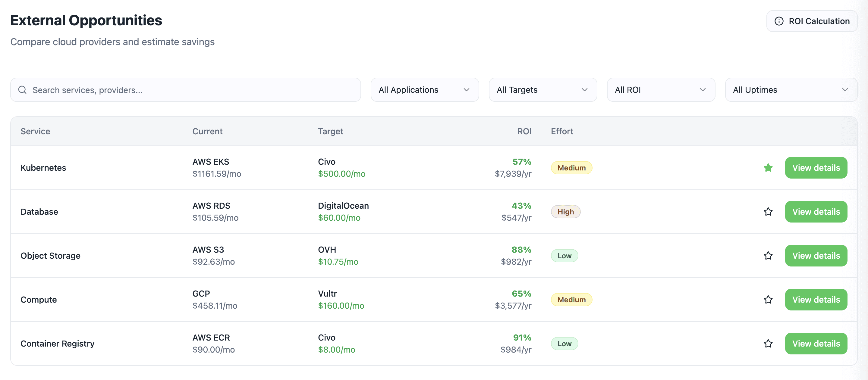This screenshot has width=868, height=380.
Task: Click the ROI column header
Action: point(524,131)
